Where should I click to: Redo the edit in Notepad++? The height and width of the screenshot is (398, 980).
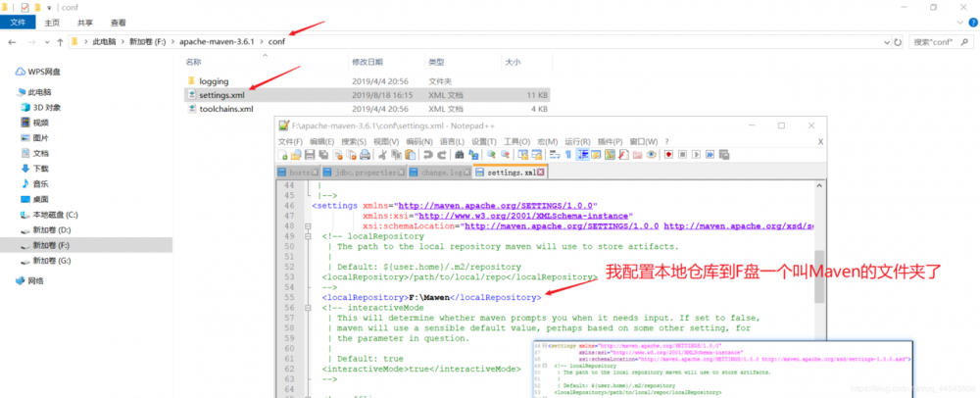pos(442,154)
